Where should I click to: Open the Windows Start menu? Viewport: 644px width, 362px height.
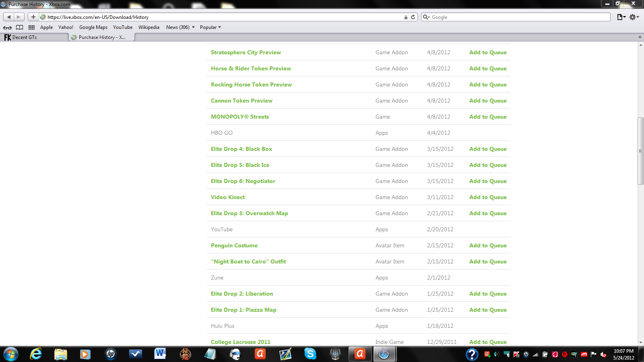tap(10, 354)
